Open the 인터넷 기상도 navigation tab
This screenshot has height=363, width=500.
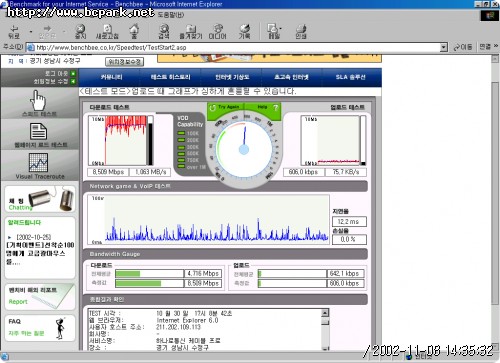232,77
